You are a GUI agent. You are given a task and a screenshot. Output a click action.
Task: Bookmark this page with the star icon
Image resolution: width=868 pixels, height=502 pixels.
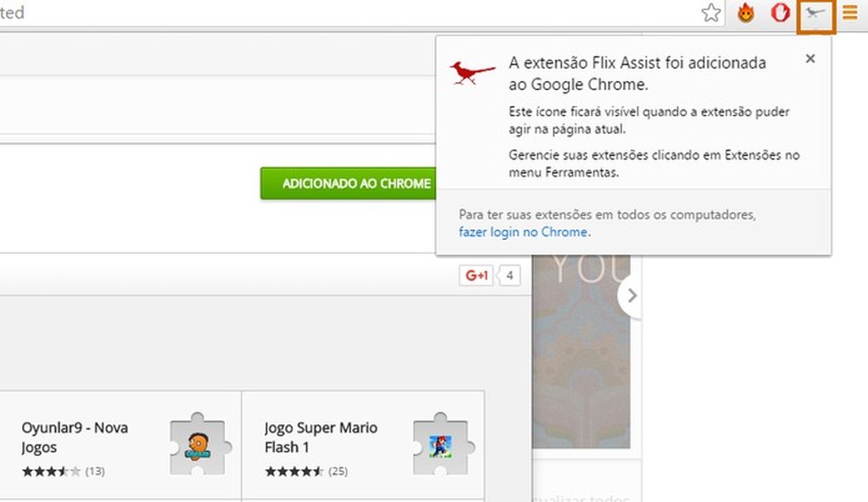pos(711,12)
